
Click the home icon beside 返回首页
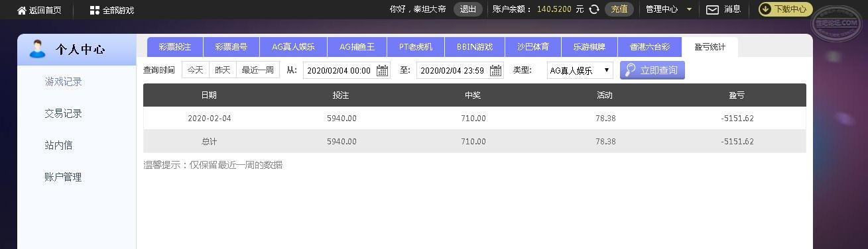pos(22,11)
